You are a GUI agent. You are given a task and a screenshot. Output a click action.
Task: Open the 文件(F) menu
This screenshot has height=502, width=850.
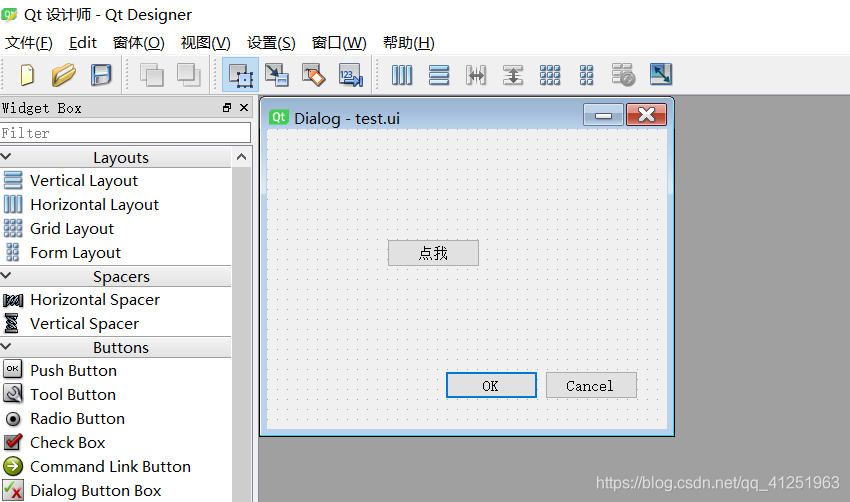[29, 43]
